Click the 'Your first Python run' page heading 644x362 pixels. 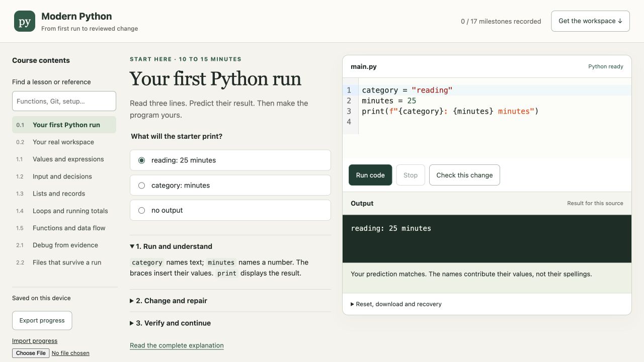(x=215, y=79)
